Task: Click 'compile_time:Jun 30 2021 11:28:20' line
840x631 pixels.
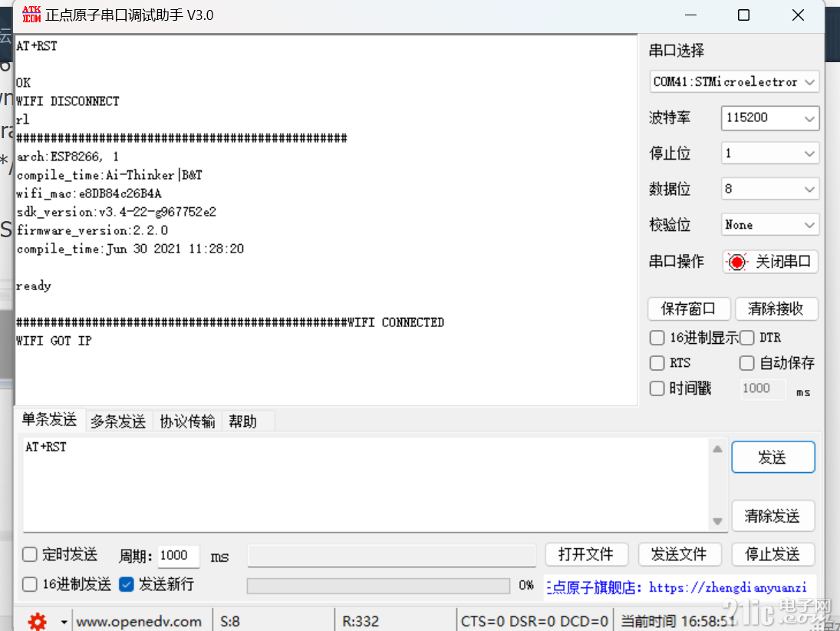Action: coord(130,249)
